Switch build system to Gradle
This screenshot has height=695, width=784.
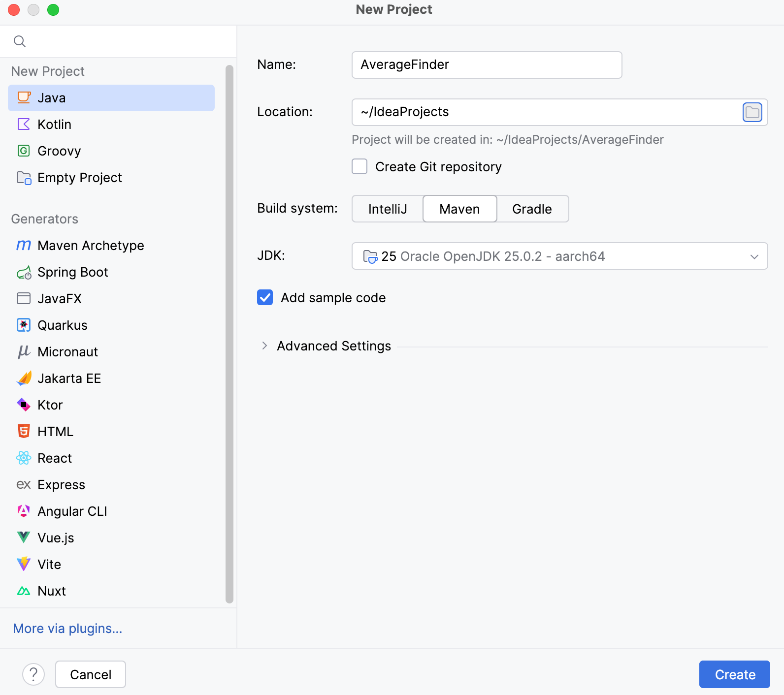[x=532, y=209]
